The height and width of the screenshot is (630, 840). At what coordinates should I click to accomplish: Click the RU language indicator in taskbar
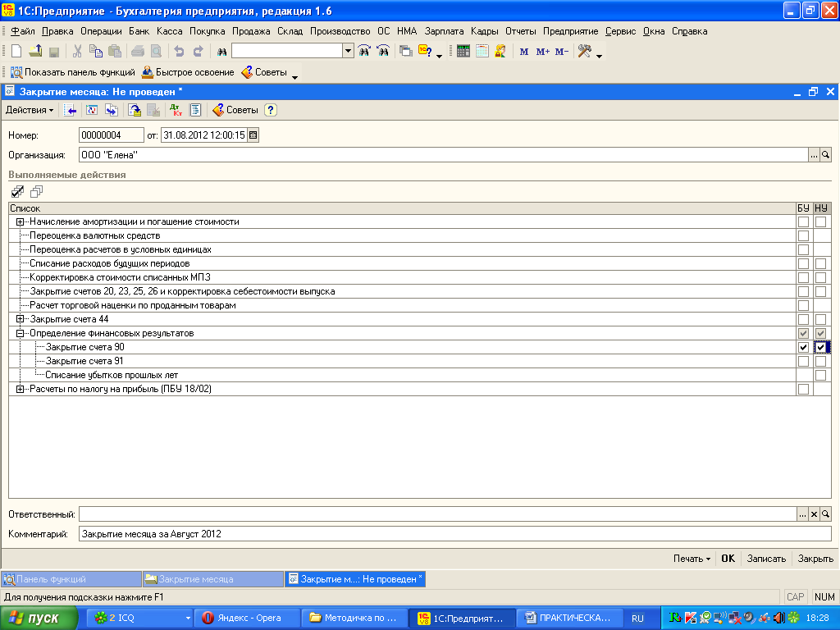[637, 618]
